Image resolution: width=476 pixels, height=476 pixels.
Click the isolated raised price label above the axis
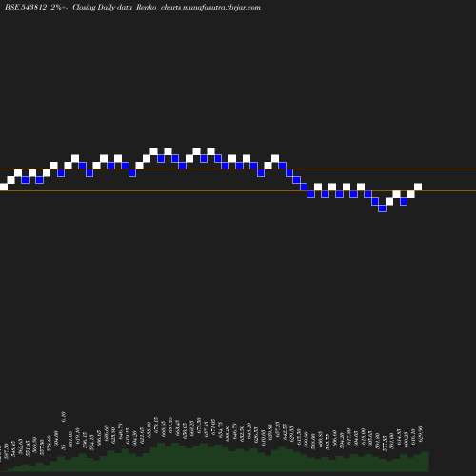pyautogui.click(x=64, y=416)
